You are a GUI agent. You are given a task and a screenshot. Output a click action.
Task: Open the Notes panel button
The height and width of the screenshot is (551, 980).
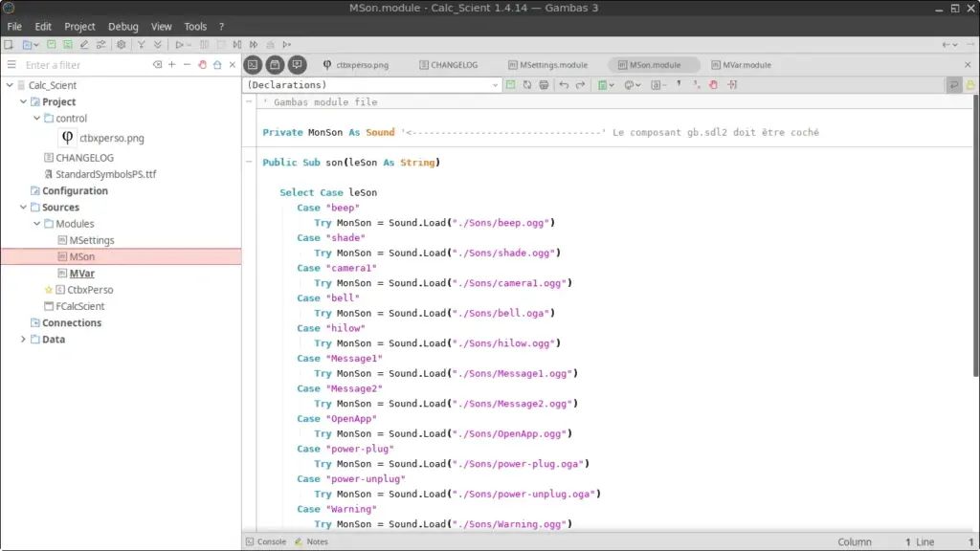pos(312,541)
